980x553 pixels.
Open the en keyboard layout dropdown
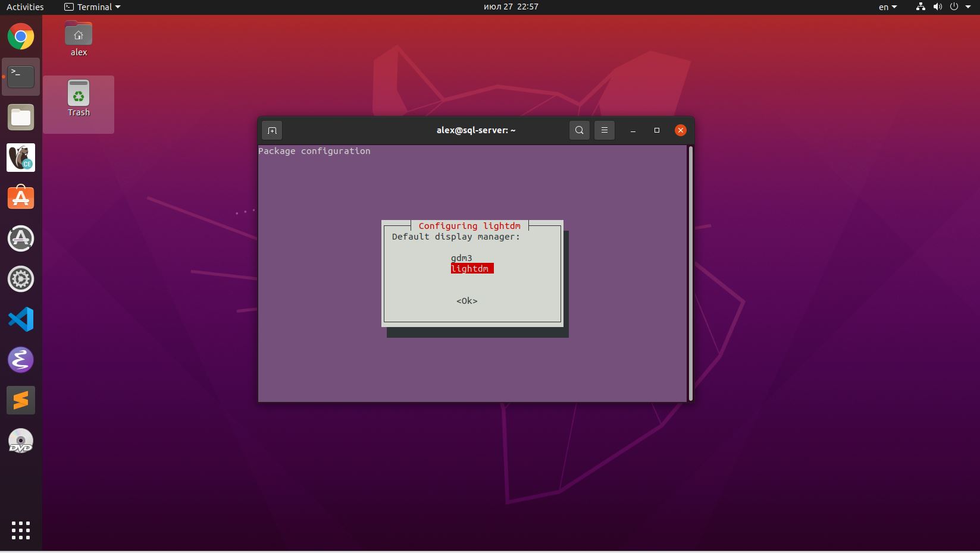888,7
